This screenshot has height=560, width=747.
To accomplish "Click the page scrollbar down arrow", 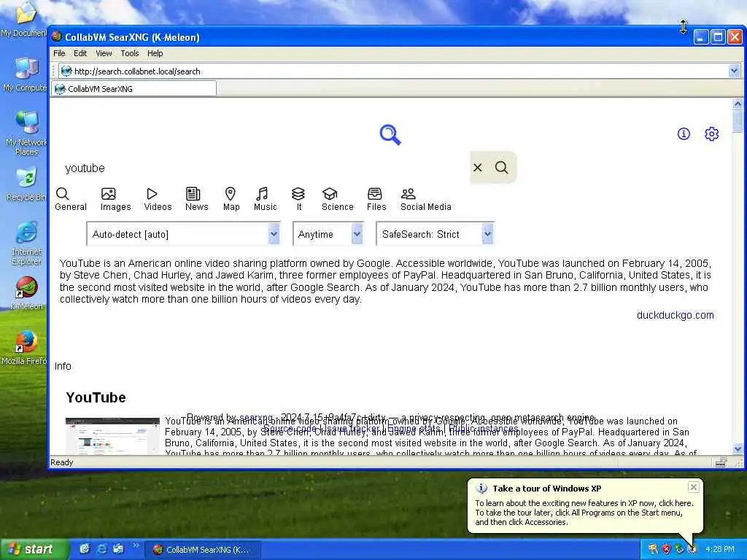I will [x=738, y=448].
